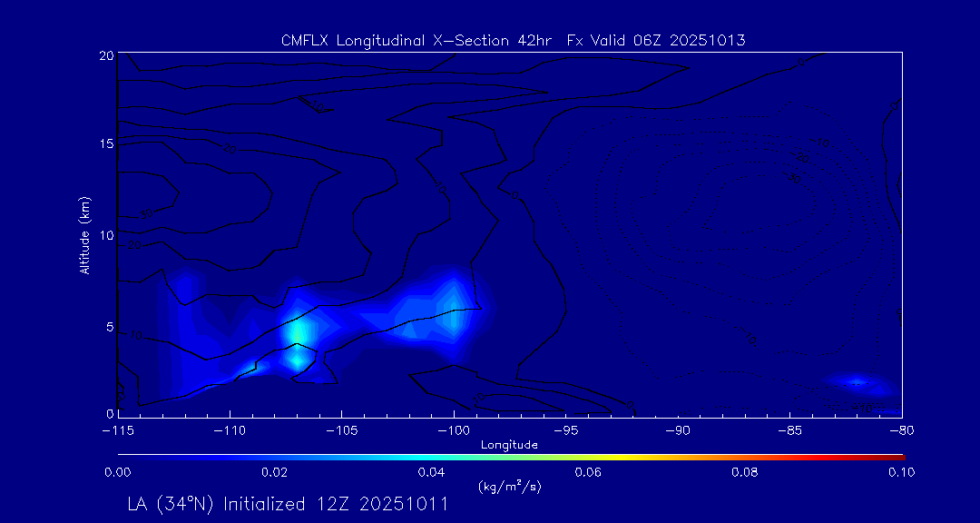Click 'LA (34°N) Initialized 12Z 20251011' caption
Viewport: 980px width, 523px height.
(x=288, y=504)
